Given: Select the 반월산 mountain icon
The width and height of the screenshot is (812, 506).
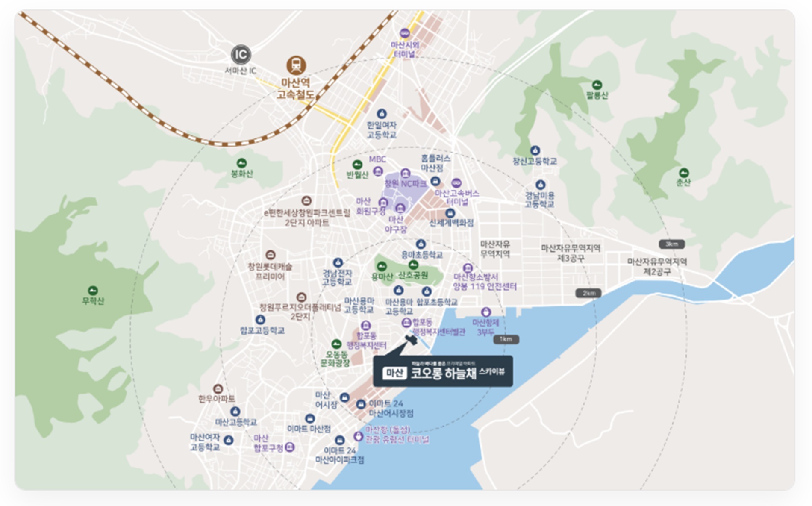Looking at the screenshot, I should pyautogui.click(x=357, y=165).
